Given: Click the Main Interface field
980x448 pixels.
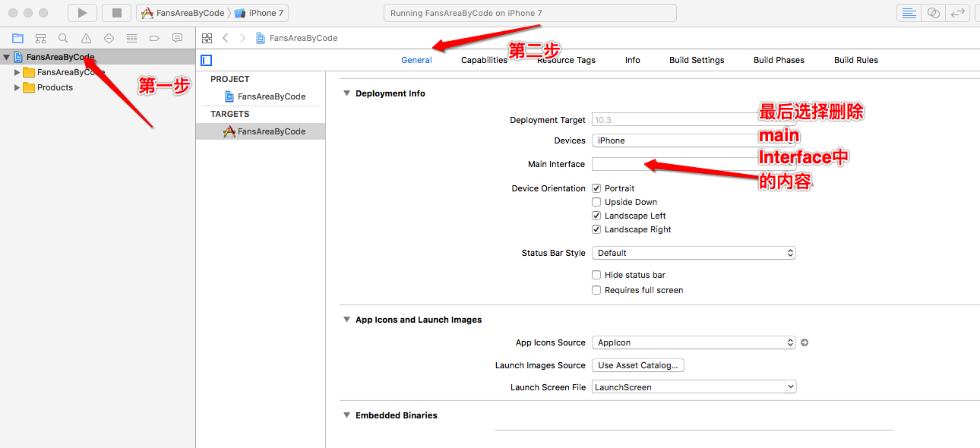Looking at the screenshot, I should click(x=694, y=164).
